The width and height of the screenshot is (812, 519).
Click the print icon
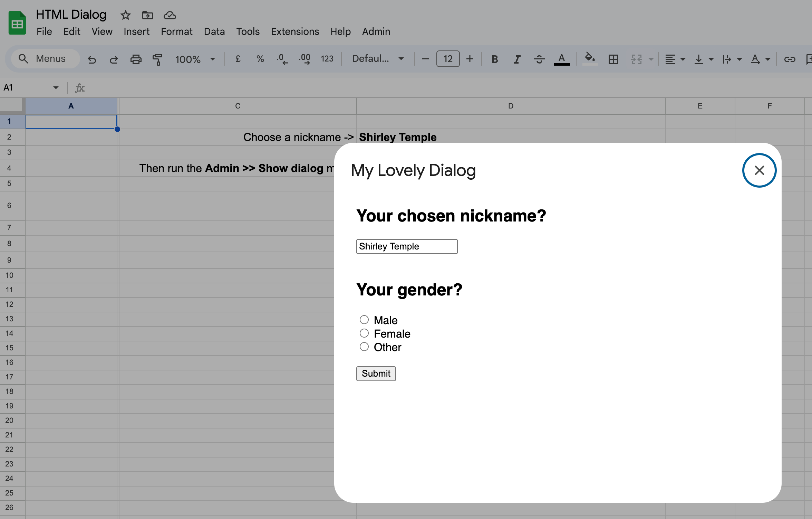pos(136,59)
